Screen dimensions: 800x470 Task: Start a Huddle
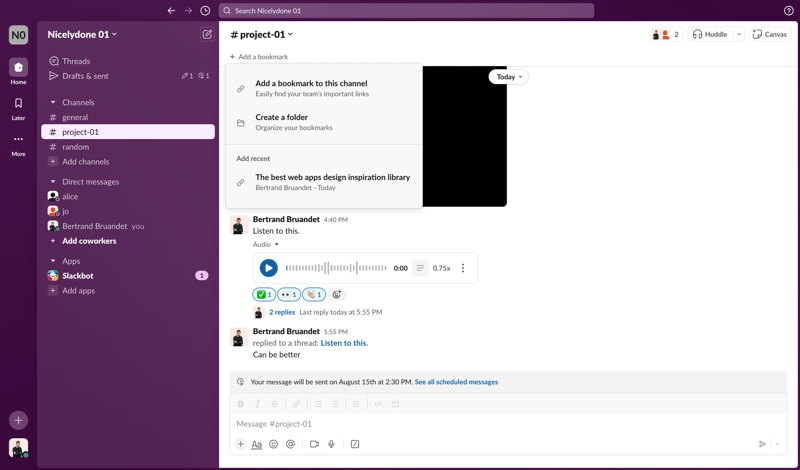click(x=710, y=34)
